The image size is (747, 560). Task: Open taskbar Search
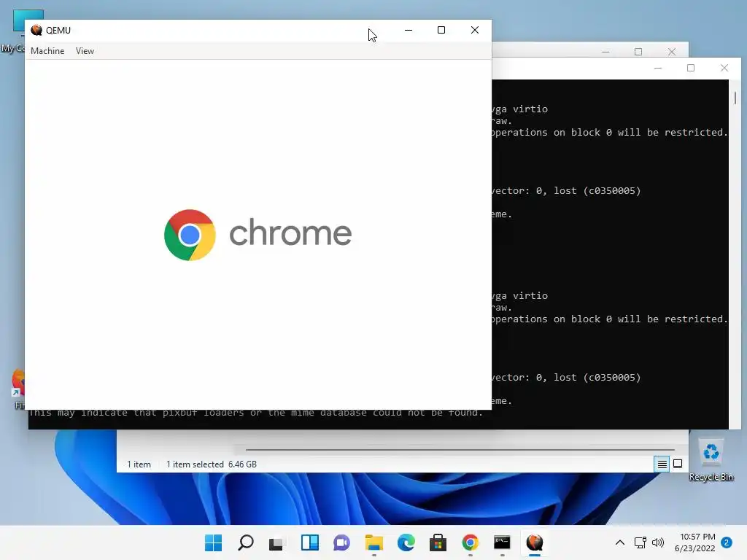(246, 542)
